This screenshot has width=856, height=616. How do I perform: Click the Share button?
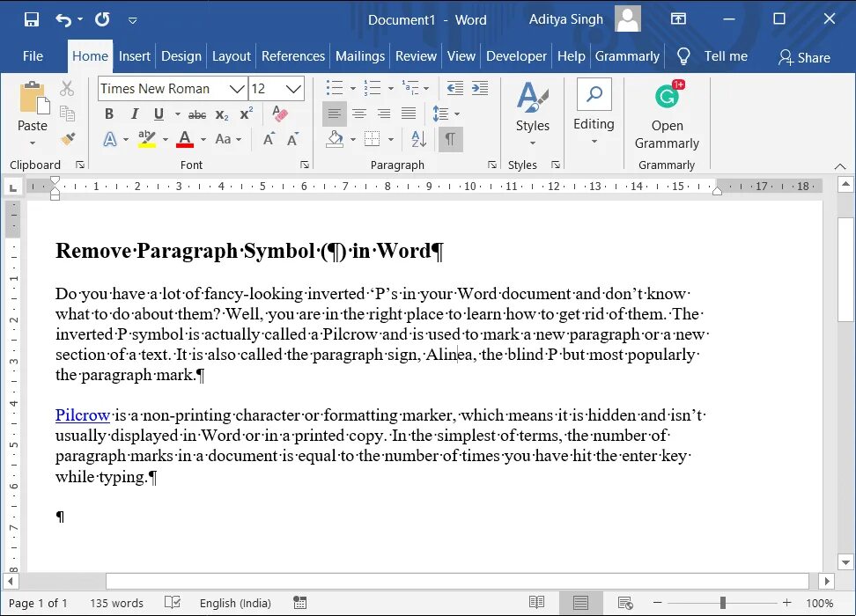[804, 57]
